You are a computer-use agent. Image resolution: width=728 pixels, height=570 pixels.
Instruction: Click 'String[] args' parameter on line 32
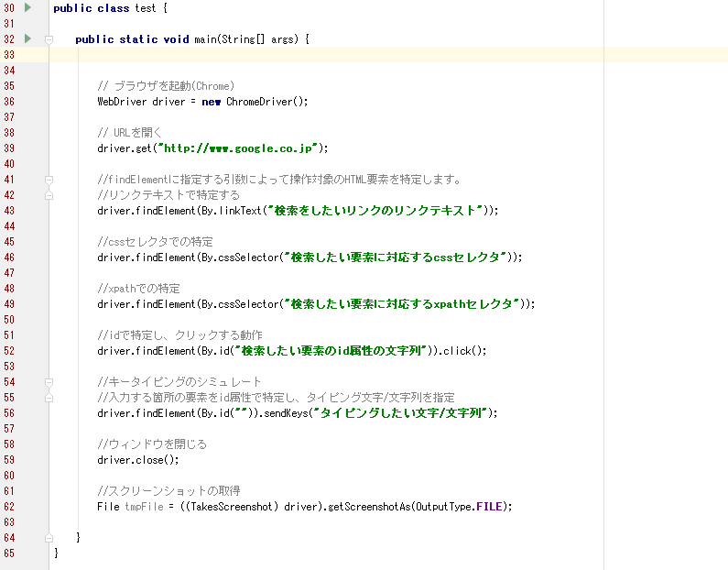[x=257, y=39]
